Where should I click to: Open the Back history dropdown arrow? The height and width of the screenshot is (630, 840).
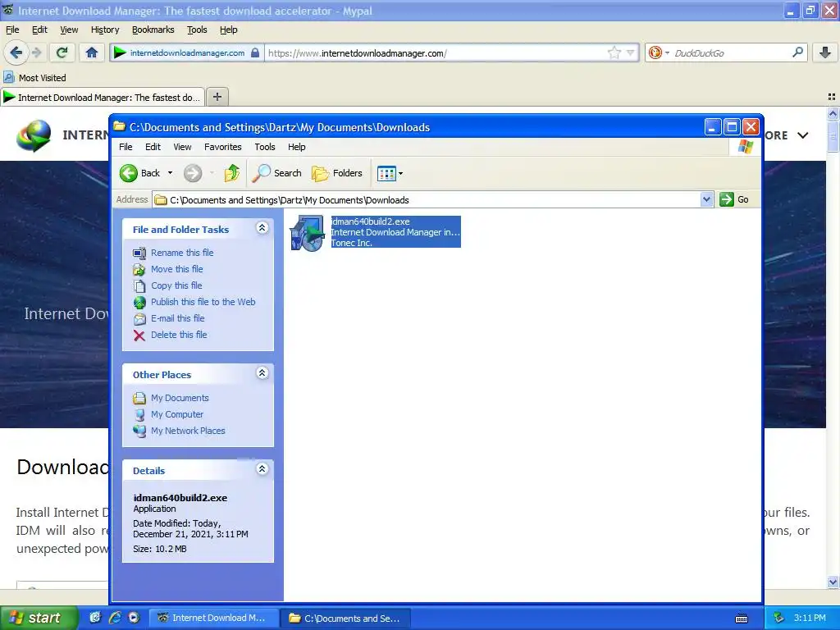pos(170,173)
